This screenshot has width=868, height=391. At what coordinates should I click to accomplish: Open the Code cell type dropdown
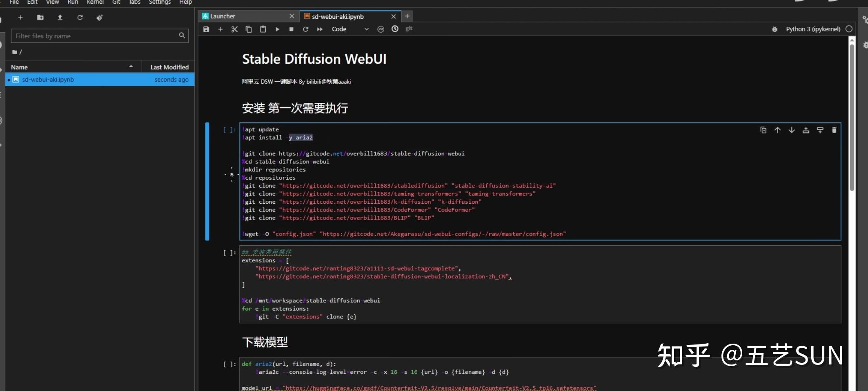tap(350, 29)
